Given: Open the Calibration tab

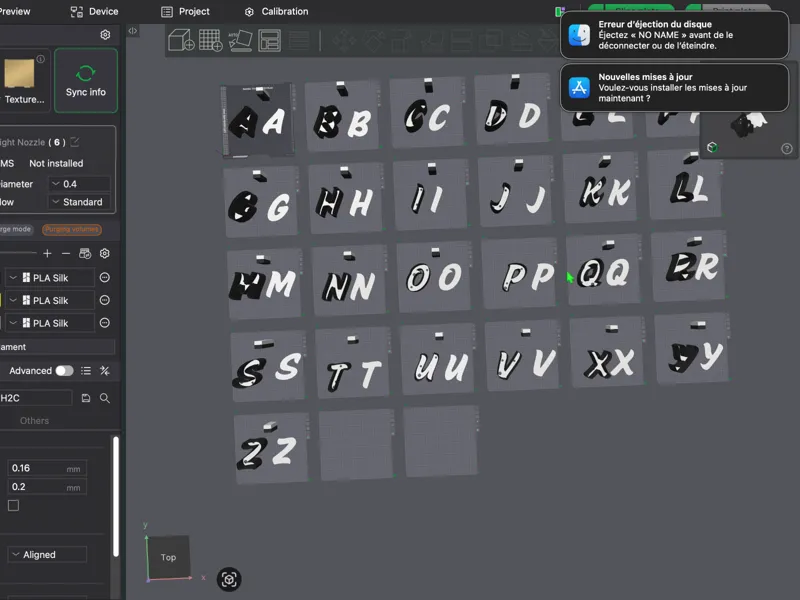Looking at the screenshot, I should point(276,11).
